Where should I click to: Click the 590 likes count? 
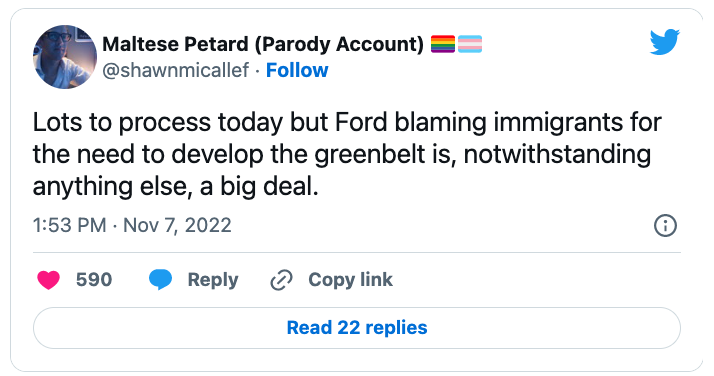coord(94,279)
